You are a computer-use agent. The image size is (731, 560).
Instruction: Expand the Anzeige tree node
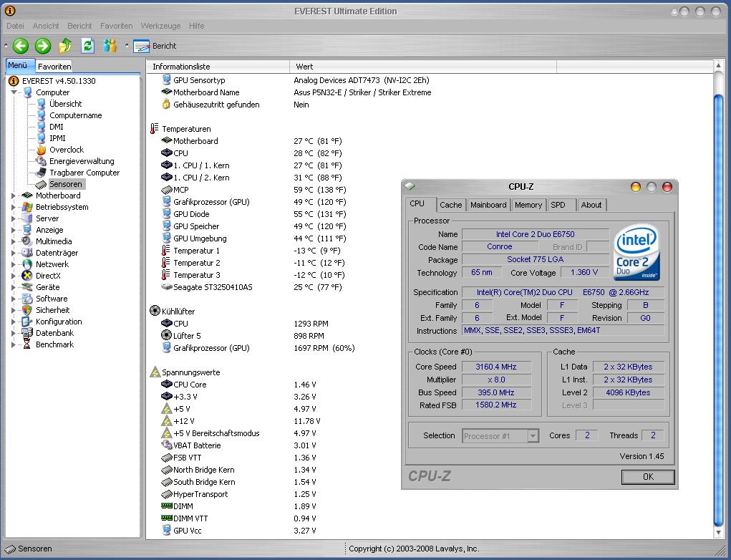(x=14, y=230)
